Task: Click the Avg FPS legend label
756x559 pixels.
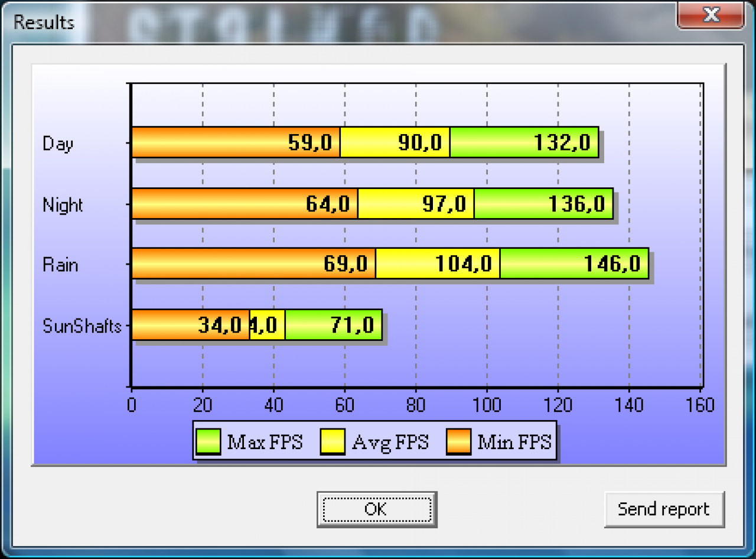Action: [390, 442]
